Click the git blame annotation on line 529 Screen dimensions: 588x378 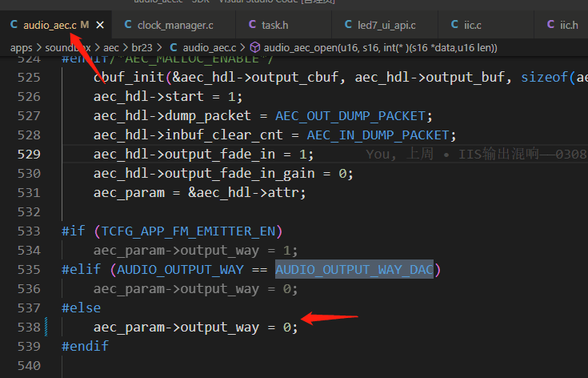click(x=476, y=155)
